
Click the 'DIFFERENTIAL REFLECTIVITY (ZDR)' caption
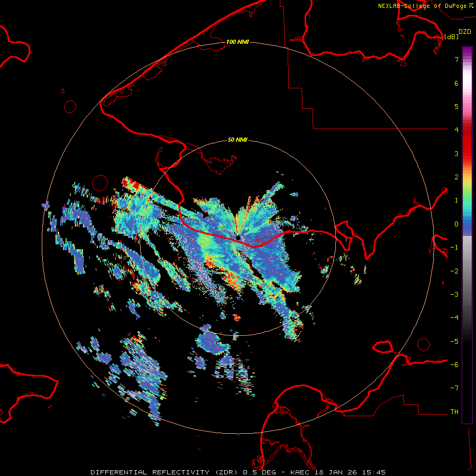coord(165,472)
